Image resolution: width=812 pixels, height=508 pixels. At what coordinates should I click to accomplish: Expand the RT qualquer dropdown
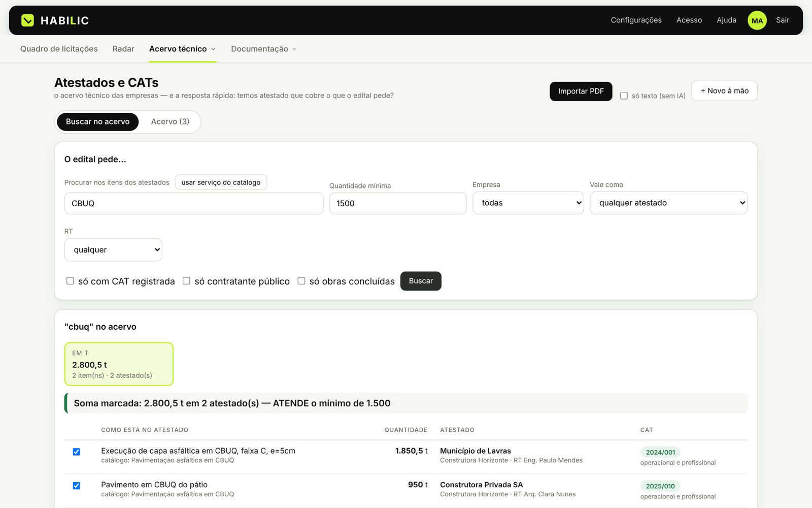tap(113, 250)
